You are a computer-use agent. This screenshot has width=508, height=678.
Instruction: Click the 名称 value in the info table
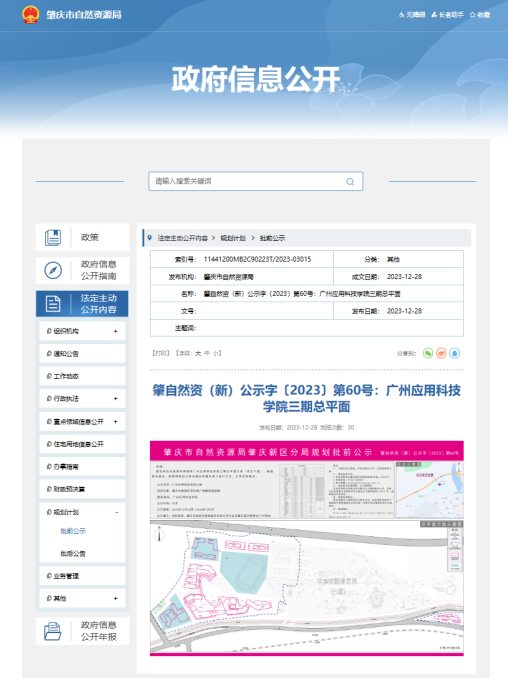pyautogui.click(x=302, y=294)
